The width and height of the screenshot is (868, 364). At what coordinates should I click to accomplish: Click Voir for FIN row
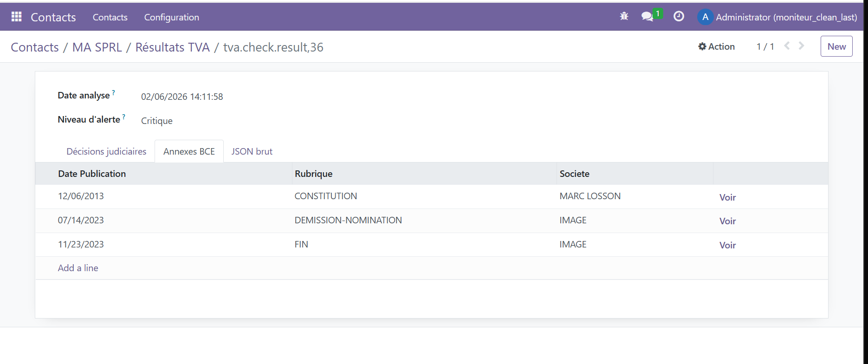point(727,245)
